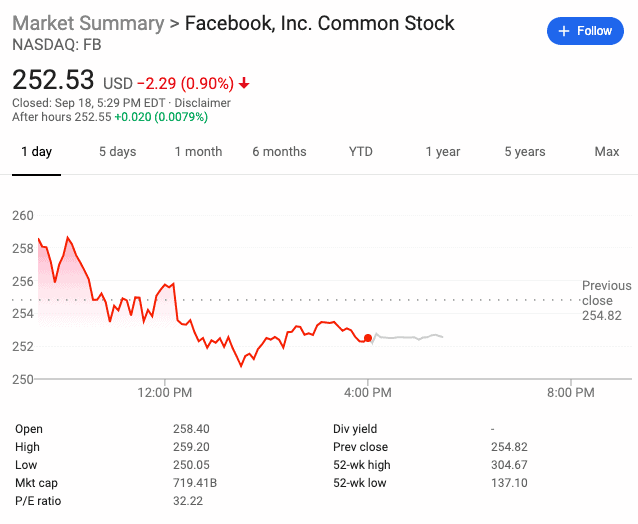Image resolution: width=638 pixels, height=524 pixels.
Task: Click the 52-wk high value
Action: pos(511,465)
